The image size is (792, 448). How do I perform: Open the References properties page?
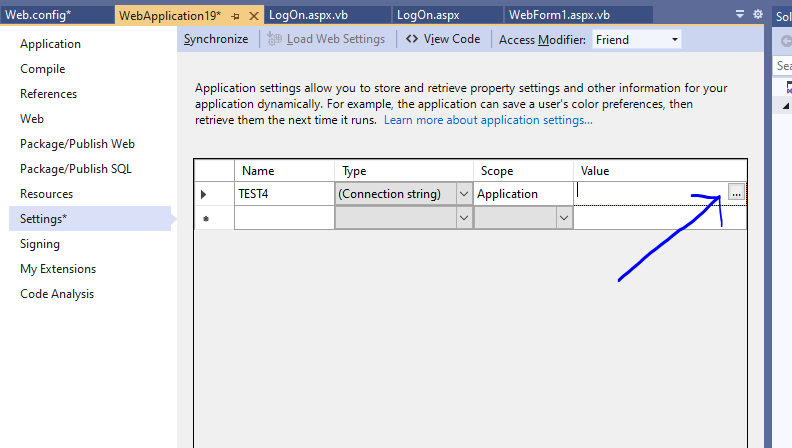pos(48,94)
